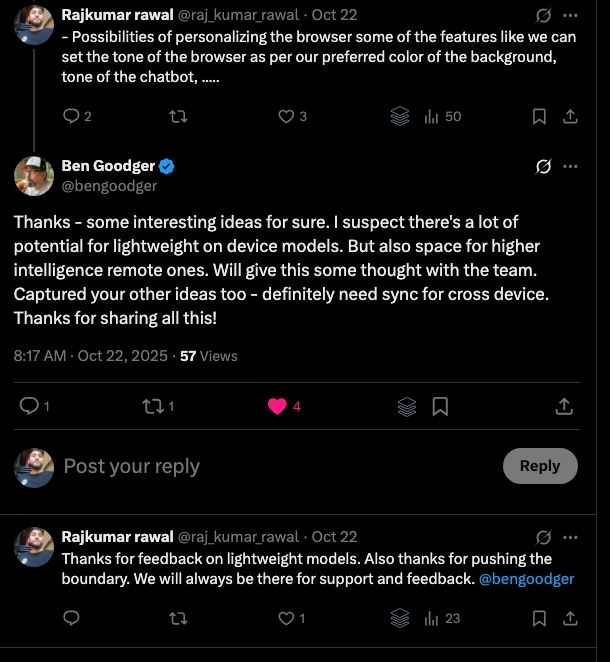Image resolution: width=610 pixels, height=662 pixels.
Task: Open Grok icon on Ben Goodger's post
Action: pos(544,166)
